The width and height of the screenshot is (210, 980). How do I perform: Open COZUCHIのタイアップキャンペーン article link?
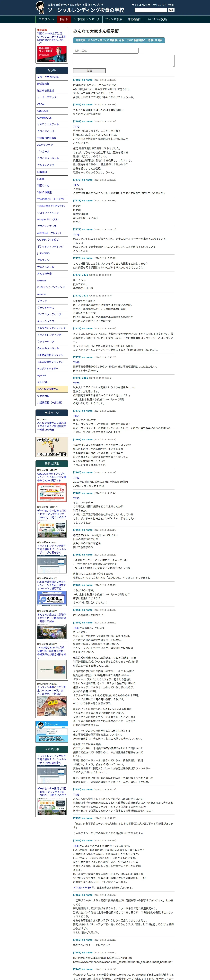pos(52,477)
